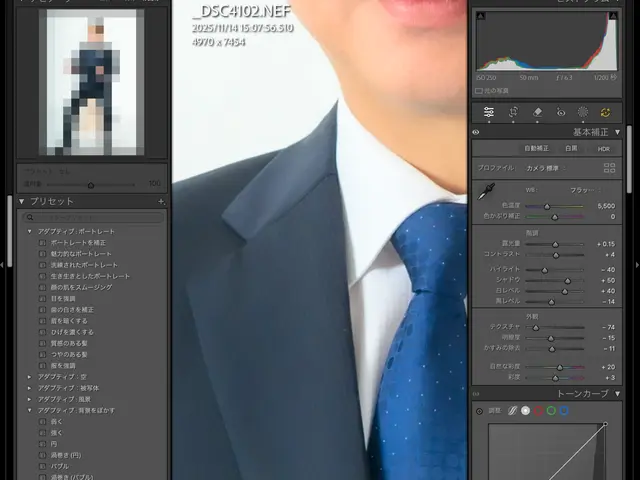This screenshot has width=640, height=480.
Task: Click the HDR button
Action: (x=604, y=149)
